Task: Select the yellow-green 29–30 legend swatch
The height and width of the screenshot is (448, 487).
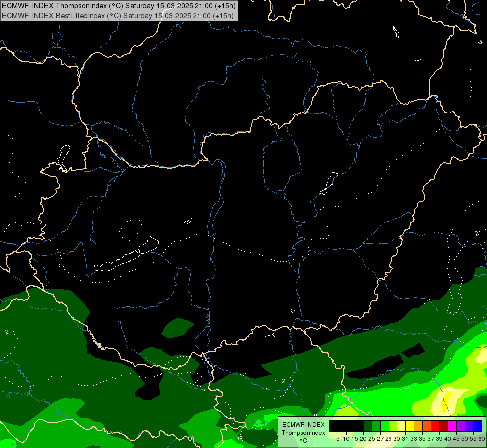Action: (393, 426)
